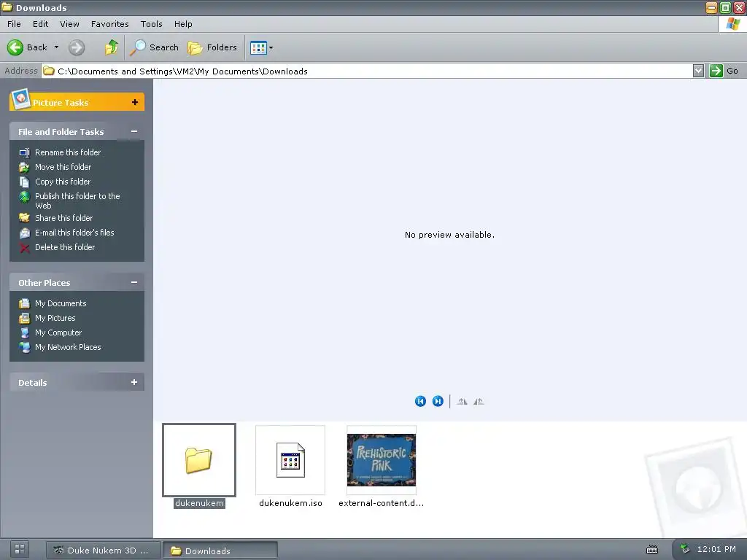Rotate image clockwise
Image resolution: width=747 pixels, height=560 pixels.
pos(462,402)
